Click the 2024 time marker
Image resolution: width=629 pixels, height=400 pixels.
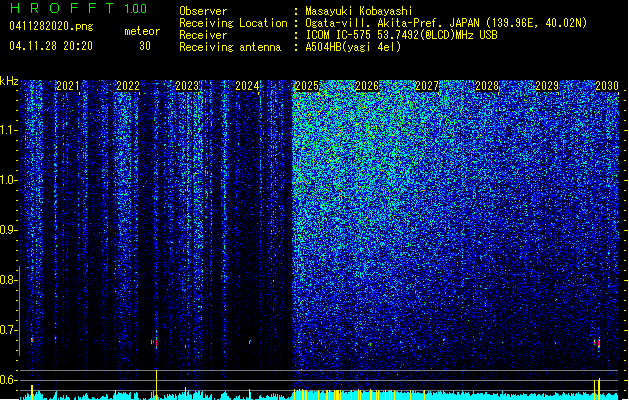(x=247, y=86)
